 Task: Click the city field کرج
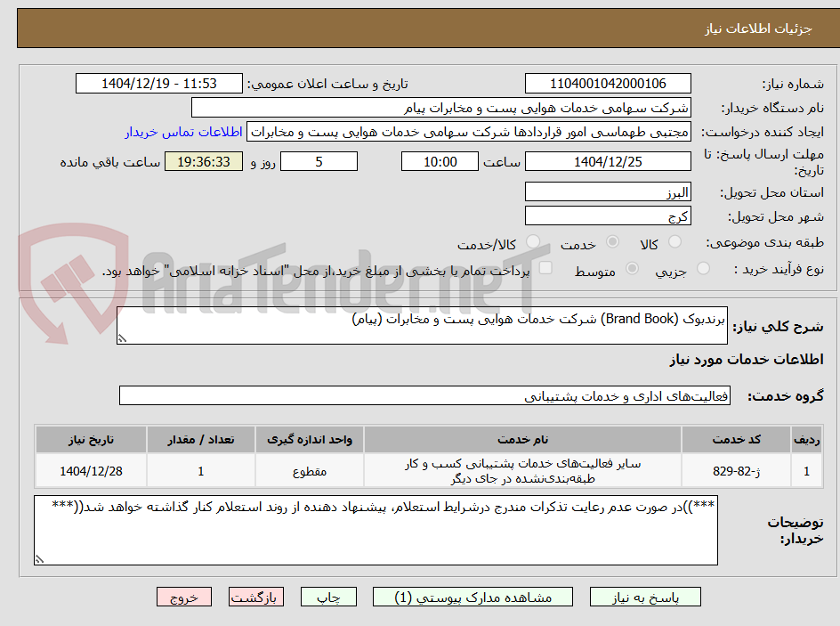(x=608, y=216)
